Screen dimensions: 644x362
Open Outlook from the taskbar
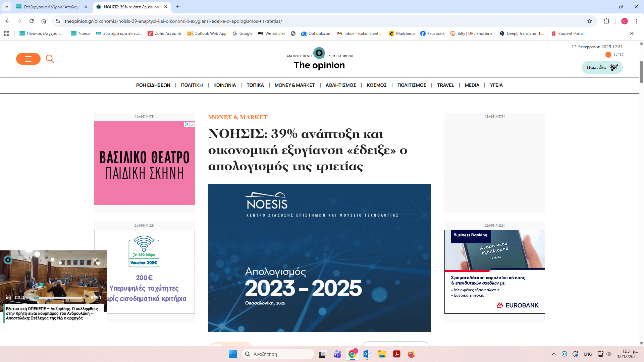(x=367, y=354)
